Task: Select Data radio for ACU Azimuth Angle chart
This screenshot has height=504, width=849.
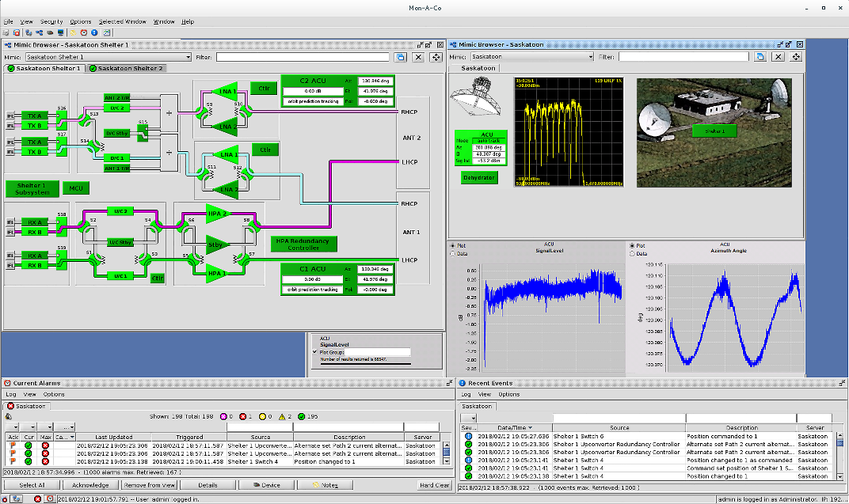Action: pyautogui.click(x=632, y=254)
